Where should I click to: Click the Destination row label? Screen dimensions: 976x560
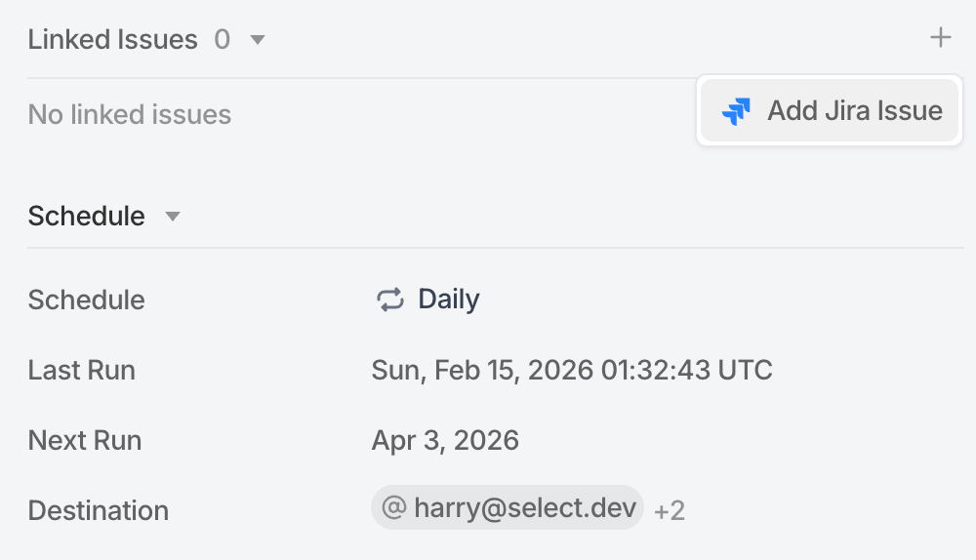98,510
